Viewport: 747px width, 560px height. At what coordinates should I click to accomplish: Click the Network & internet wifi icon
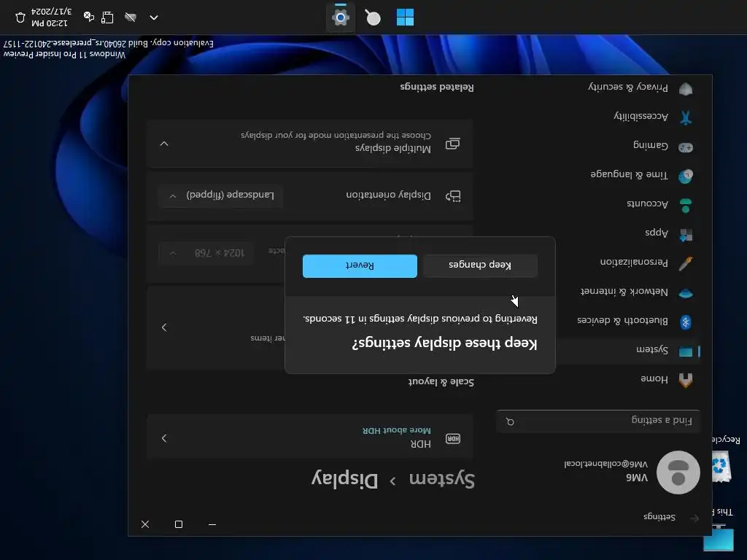coord(686,293)
